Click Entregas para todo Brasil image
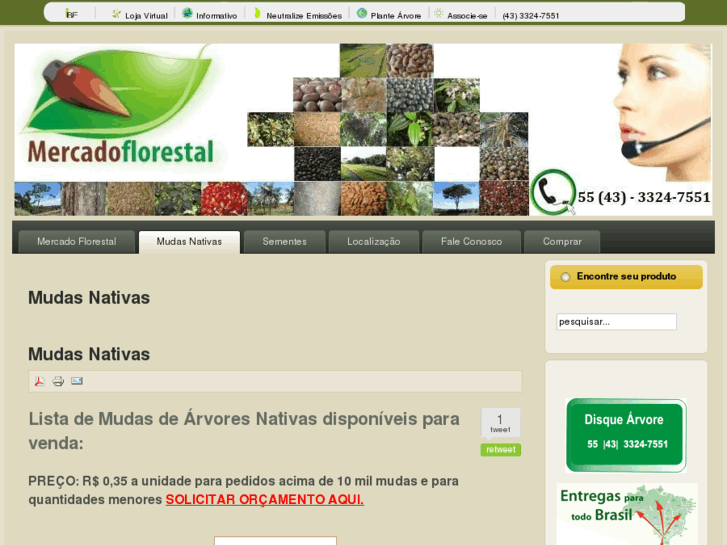727x545 pixels. tap(627, 514)
